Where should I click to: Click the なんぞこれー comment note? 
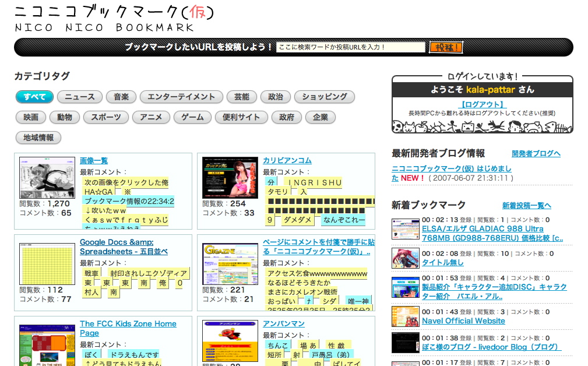tap(344, 220)
